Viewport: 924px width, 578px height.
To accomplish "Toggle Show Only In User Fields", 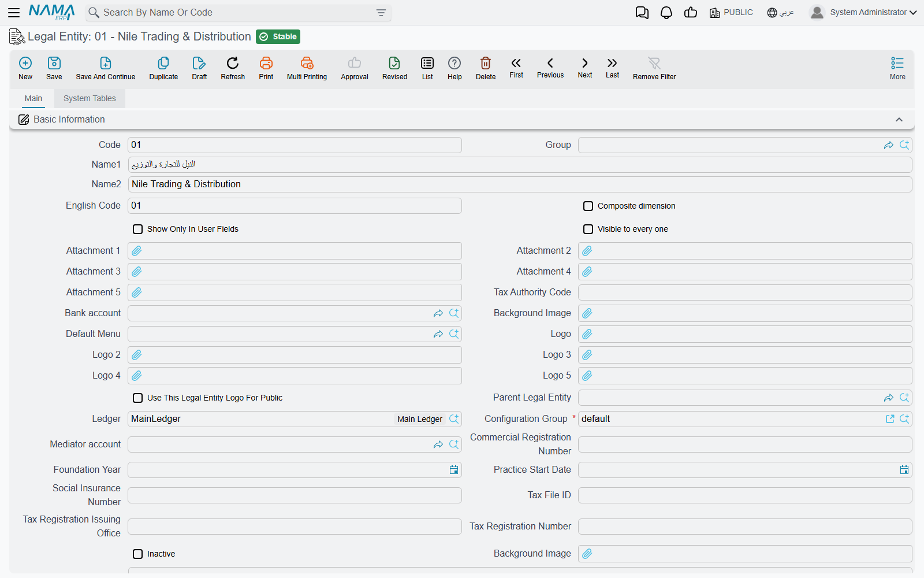I will click(x=138, y=229).
